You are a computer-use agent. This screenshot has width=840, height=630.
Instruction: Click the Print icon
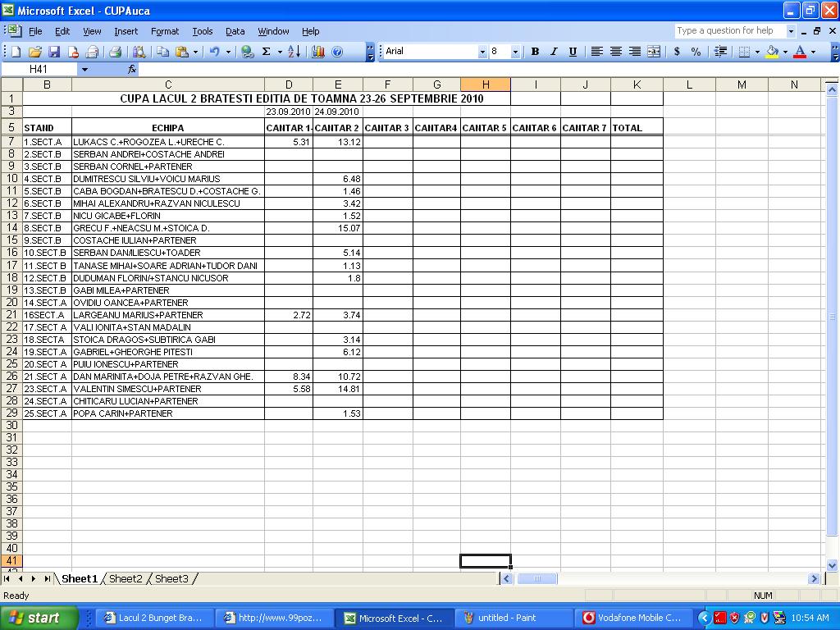[116, 52]
